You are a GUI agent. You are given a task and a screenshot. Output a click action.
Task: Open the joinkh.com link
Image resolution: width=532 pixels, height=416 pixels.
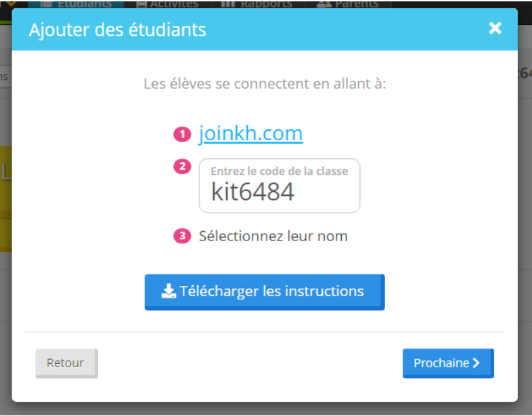[250, 133]
